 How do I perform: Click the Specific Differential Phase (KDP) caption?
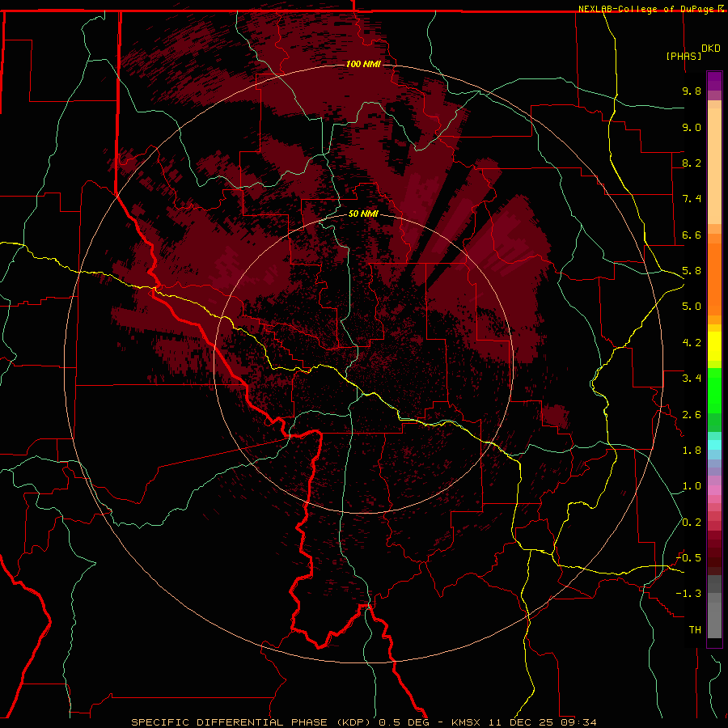coord(252,722)
